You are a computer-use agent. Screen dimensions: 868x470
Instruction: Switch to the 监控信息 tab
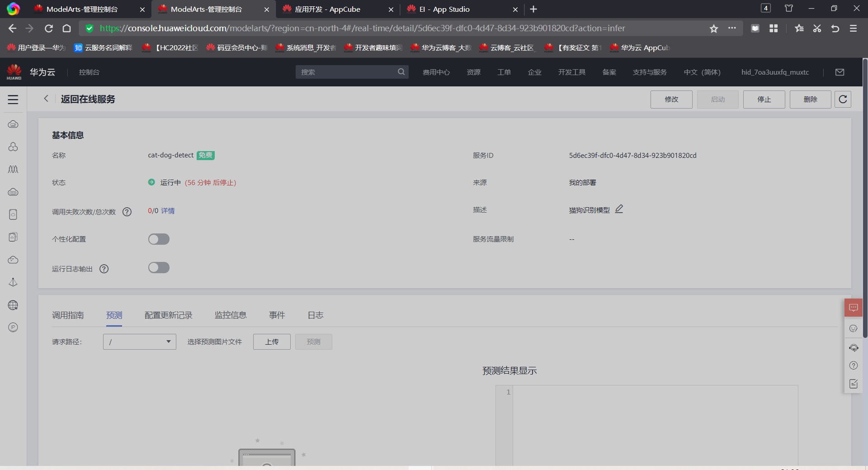tap(231, 315)
